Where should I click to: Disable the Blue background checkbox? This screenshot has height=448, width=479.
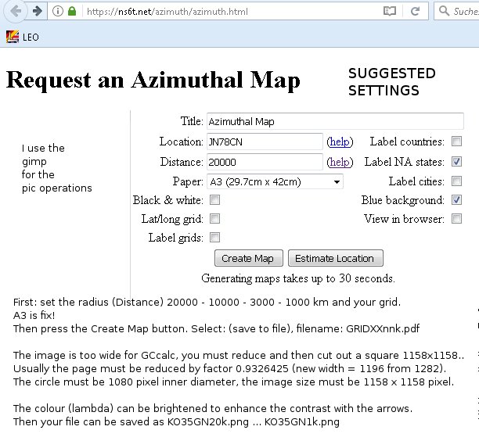[x=456, y=200]
